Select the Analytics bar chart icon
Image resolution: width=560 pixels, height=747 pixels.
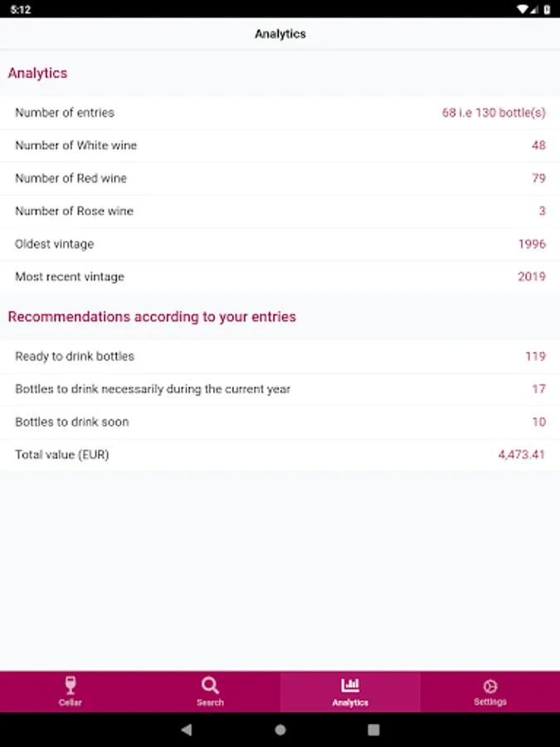350,686
